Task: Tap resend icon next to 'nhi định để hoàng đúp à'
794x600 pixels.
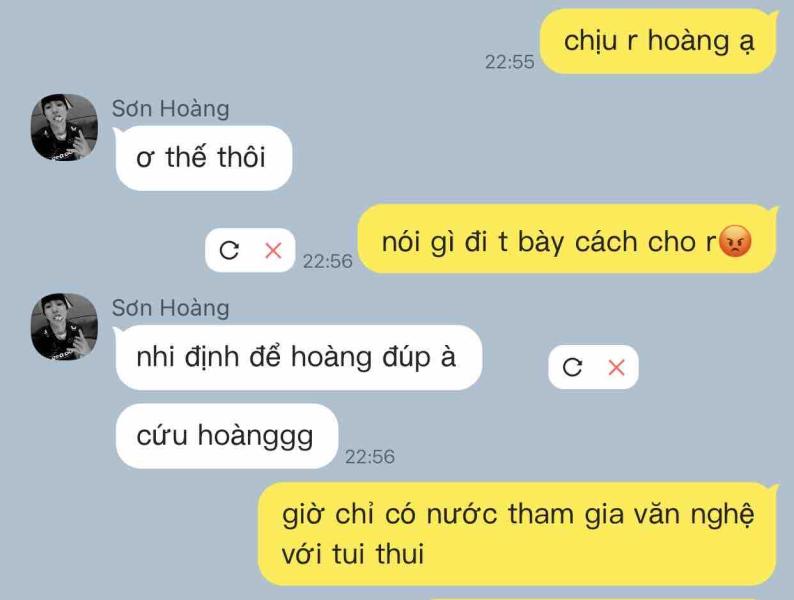Action: 572,367
